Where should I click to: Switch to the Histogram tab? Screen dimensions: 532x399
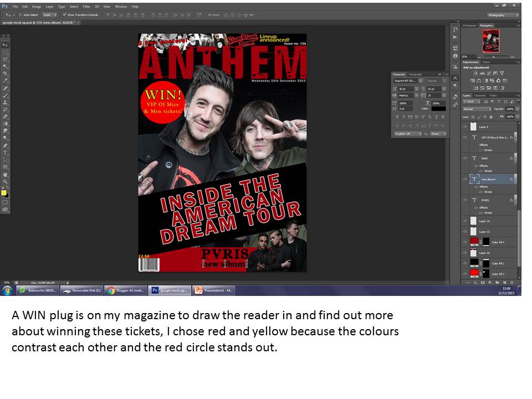pyautogui.click(x=469, y=25)
